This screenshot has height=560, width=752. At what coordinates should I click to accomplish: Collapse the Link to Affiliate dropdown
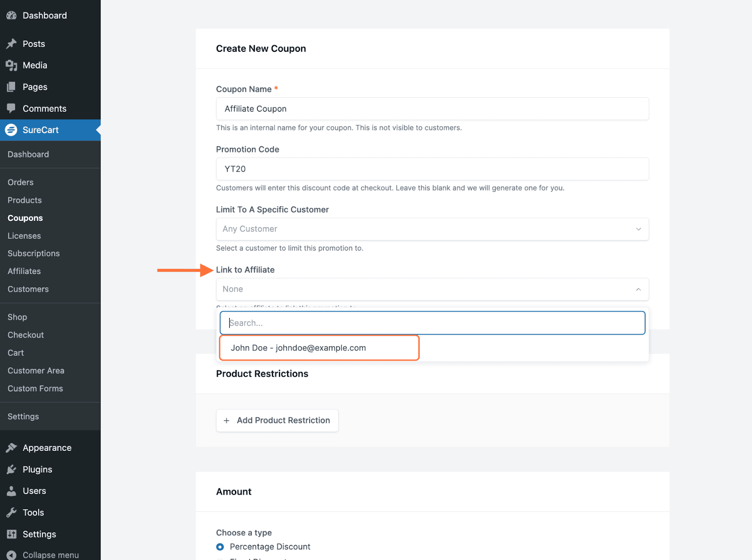[x=638, y=289]
